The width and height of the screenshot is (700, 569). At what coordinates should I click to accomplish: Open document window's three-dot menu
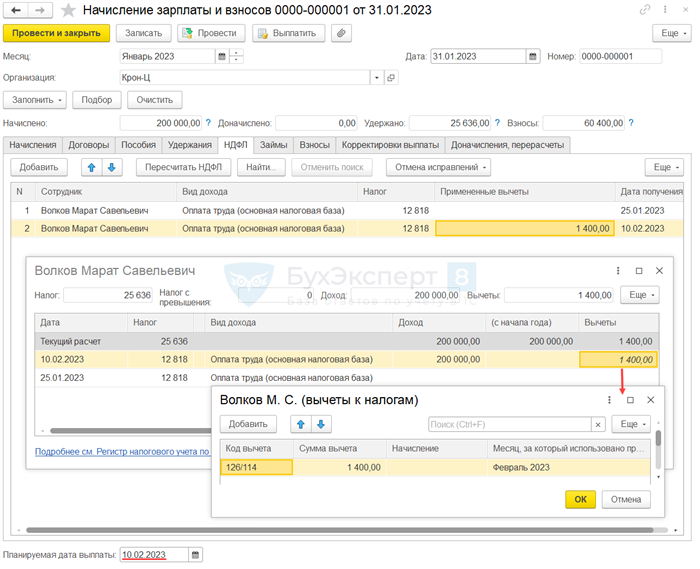click(665, 9)
